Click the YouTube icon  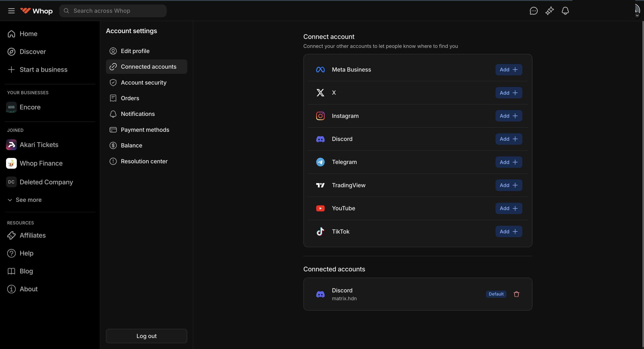(320, 208)
